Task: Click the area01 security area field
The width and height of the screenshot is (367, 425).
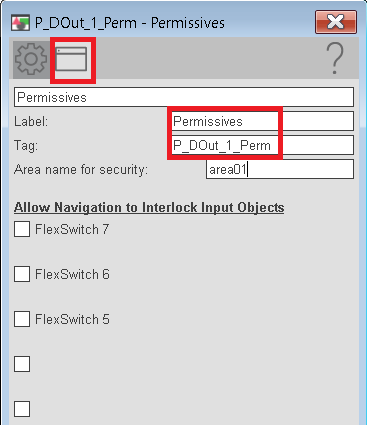Action: point(280,169)
